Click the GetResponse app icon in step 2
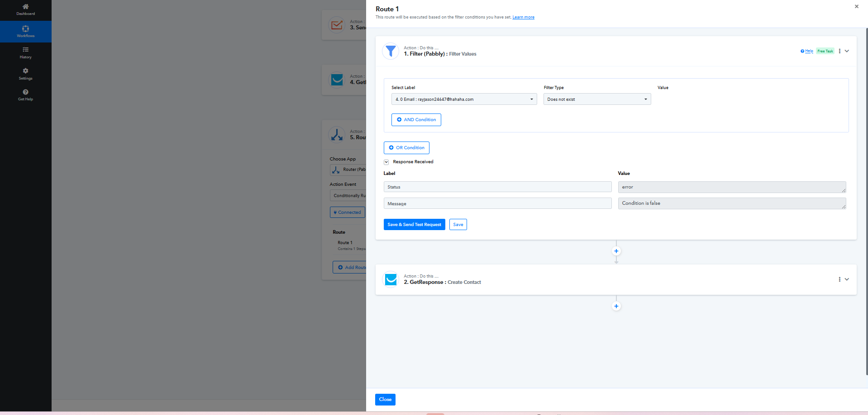The image size is (868, 415). coord(390,279)
